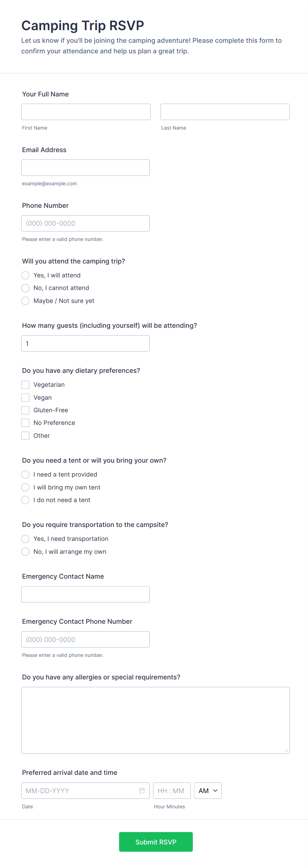Expand the AM/PM dropdown
Screen dimensions: 308x868
208,790
